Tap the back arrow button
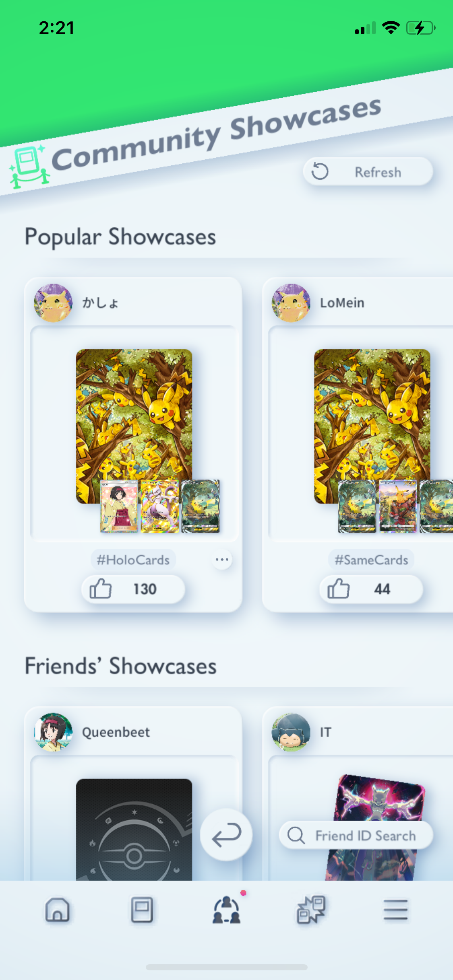 (x=226, y=835)
